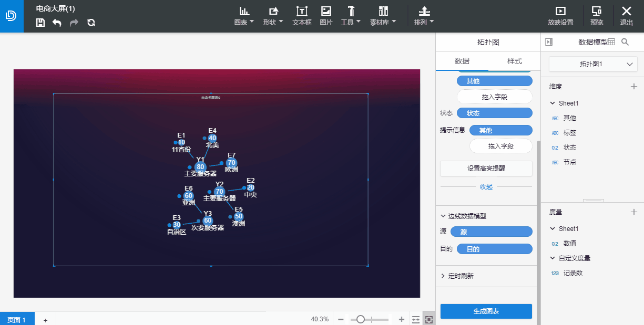Insert a picture with 图片 tool
Image resolution: width=644 pixels, height=325 pixels.
(x=326, y=16)
